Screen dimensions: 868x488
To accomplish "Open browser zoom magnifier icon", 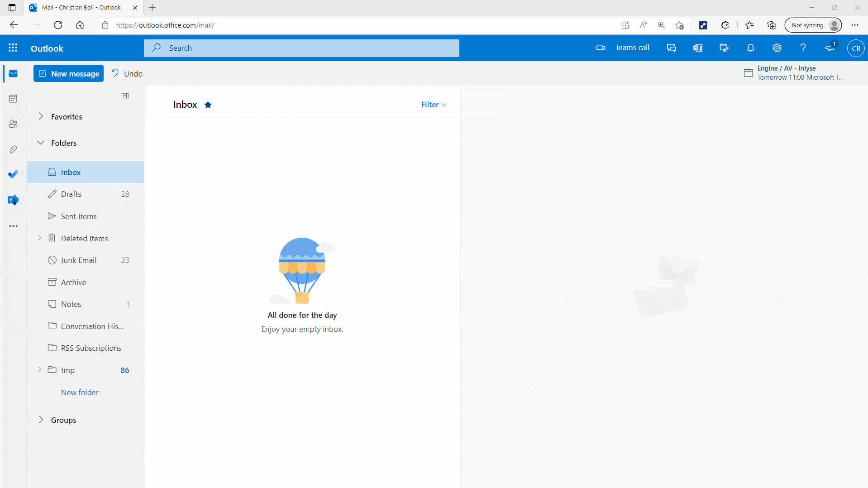I will pyautogui.click(x=661, y=25).
